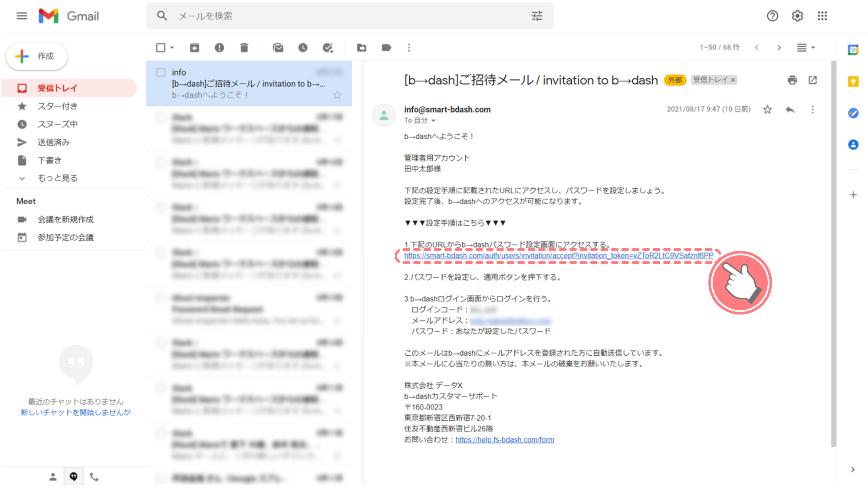Open the contacts person tab at bottom
Screen dimensions: 868x488
53,477
